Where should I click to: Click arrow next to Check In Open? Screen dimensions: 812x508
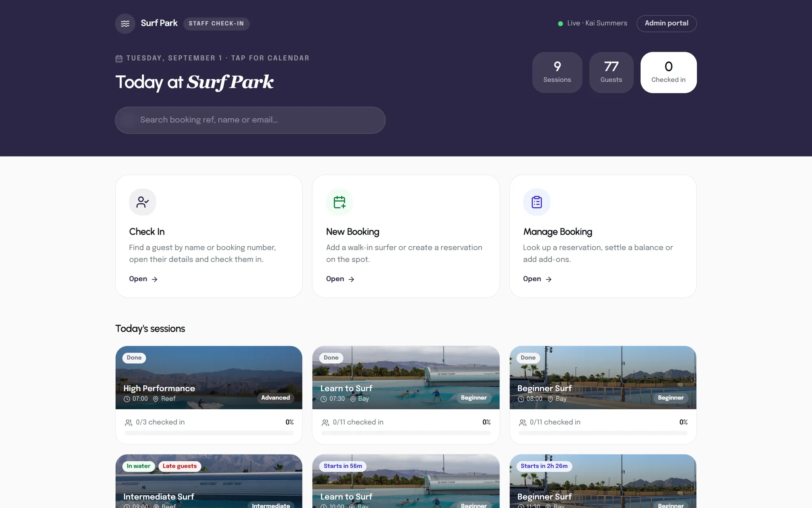tap(155, 279)
